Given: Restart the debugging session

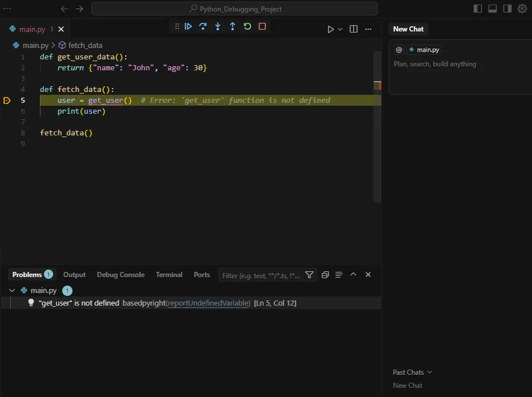Looking at the screenshot, I should coord(247,26).
